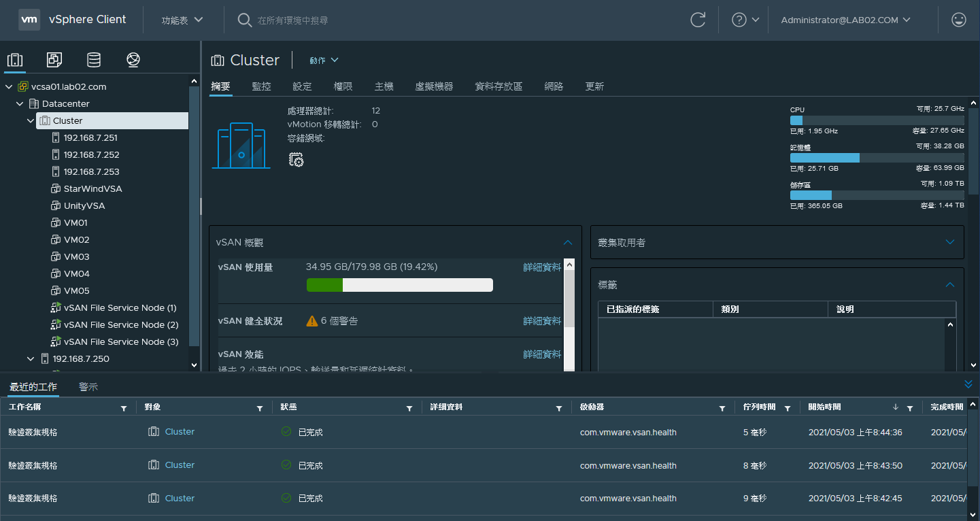The height and width of the screenshot is (521, 980).
Task: Switch to the 更新 tab
Action: click(594, 86)
